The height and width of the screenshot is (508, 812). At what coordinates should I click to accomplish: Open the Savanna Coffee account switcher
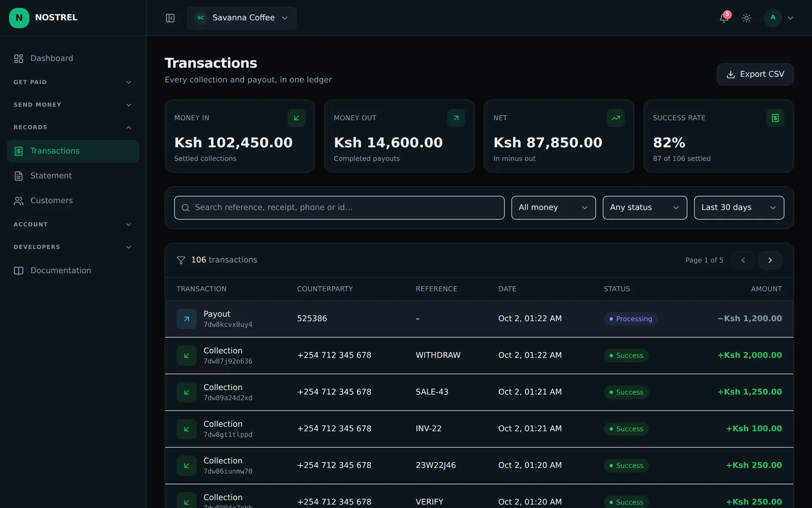pos(242,18)
